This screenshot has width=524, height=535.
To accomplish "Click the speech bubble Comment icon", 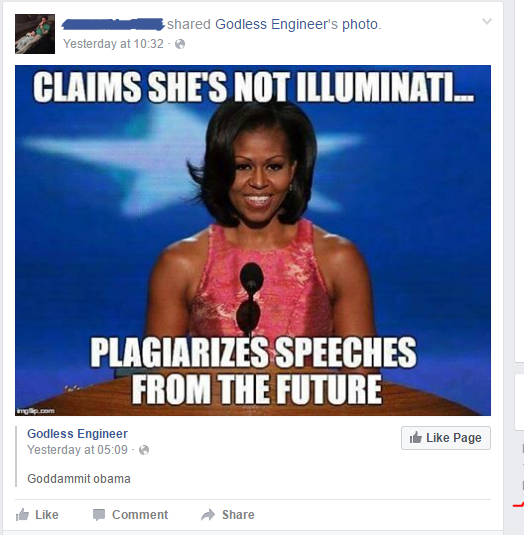I will point(99,515).
